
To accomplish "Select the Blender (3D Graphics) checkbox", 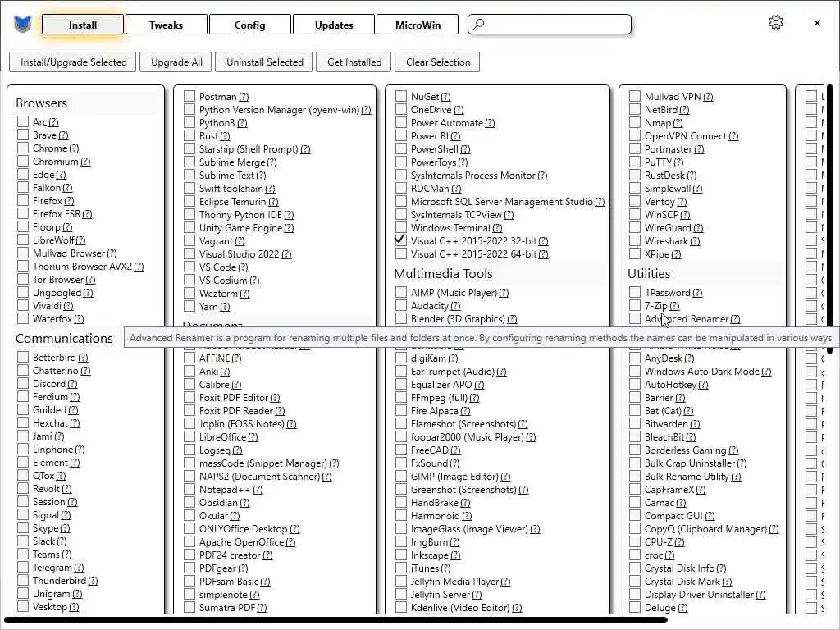I will [x=400, y=318].
